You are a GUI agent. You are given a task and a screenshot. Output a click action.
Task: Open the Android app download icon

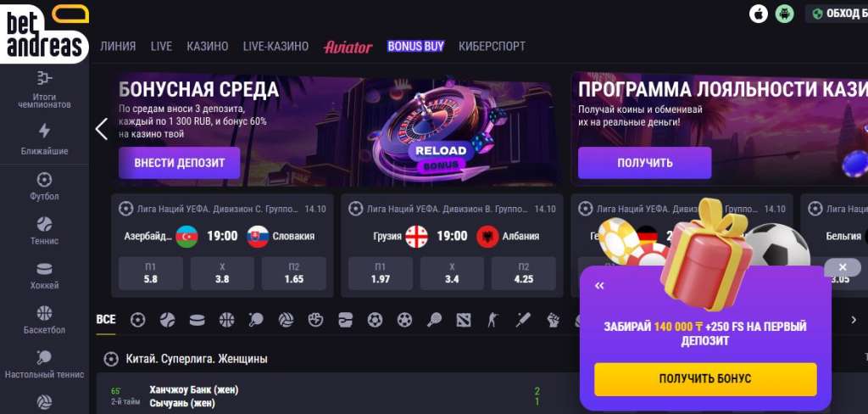point(784,14)
